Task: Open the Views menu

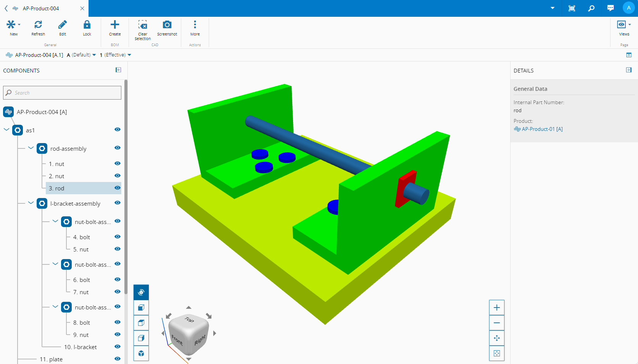Action: click(x=624, y=28)
